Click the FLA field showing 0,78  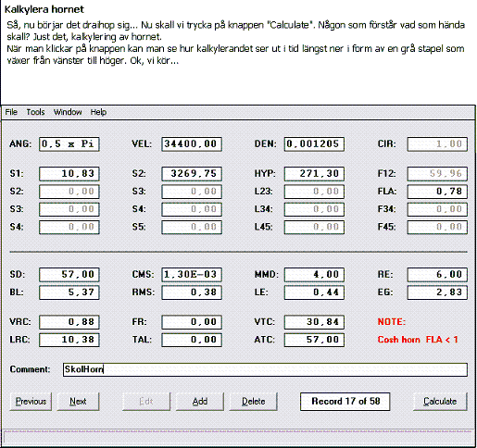[437, 192]
